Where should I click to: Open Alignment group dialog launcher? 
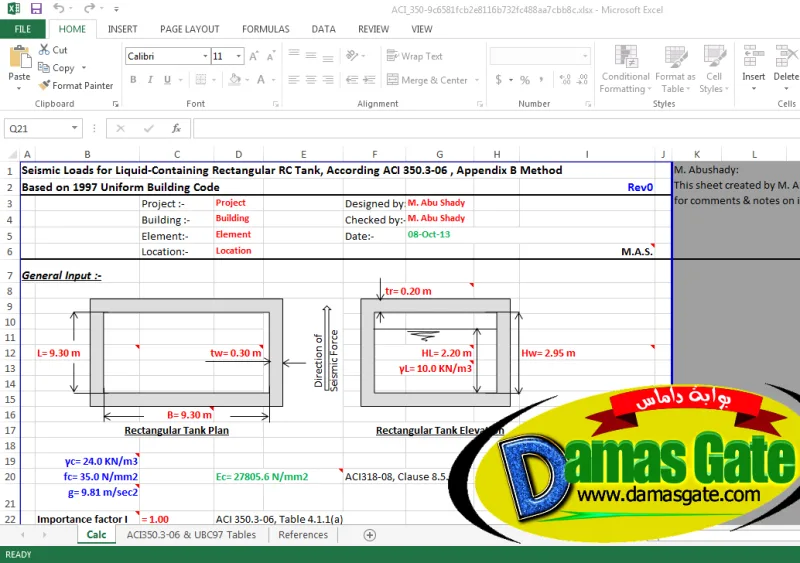click(x=480, y=104)
